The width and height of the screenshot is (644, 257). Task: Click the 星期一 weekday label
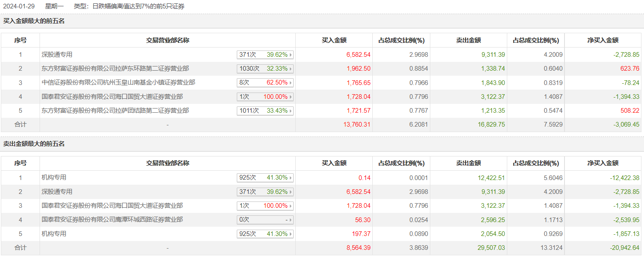tap(54, 6)
